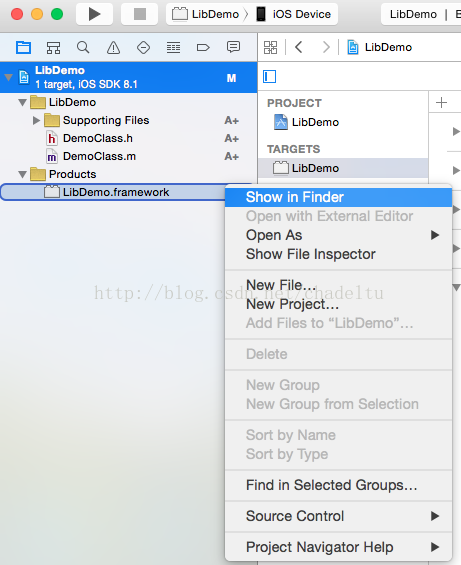Collapse the Products group
The width and height of the screenshot is (461, 565).
[x=23, y=174]
